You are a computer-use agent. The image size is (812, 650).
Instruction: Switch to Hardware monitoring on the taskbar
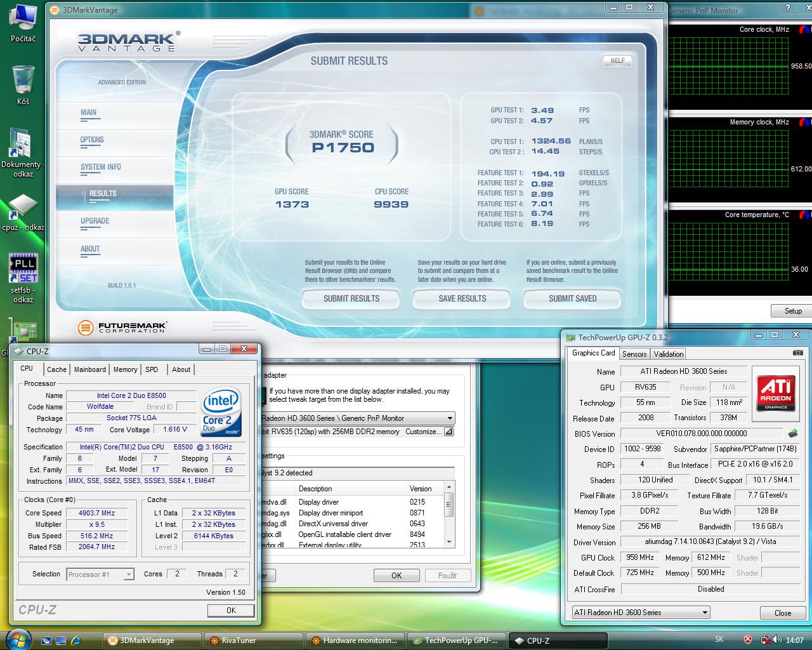(x=354, y=640)
